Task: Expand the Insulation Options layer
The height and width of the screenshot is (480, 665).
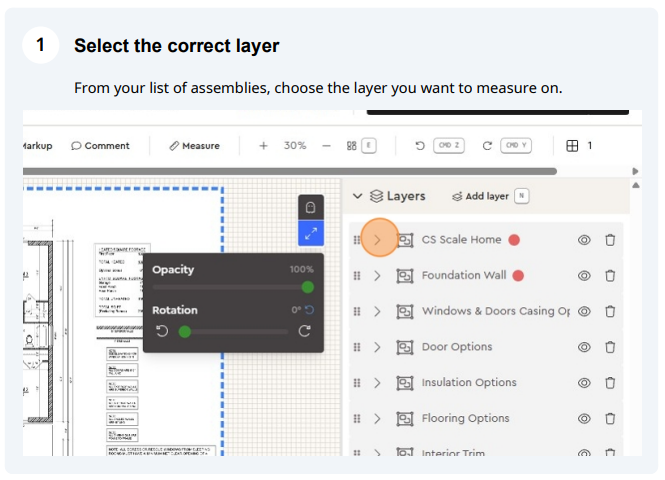Action: pyautogui.click(x=377, y=383)
